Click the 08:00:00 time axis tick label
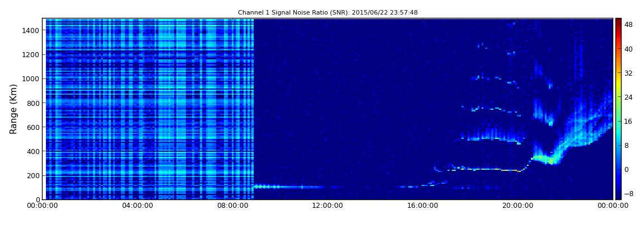This screenshot has width=644, height=228. (x=232, y=206)
